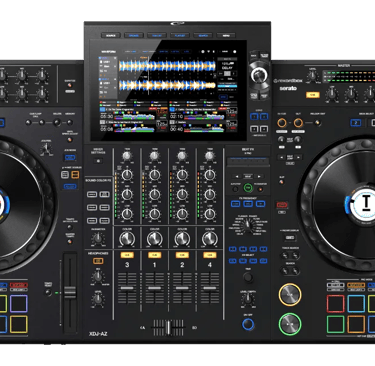Hit the BACK button above the rotary selector

(x=254, y=55)
